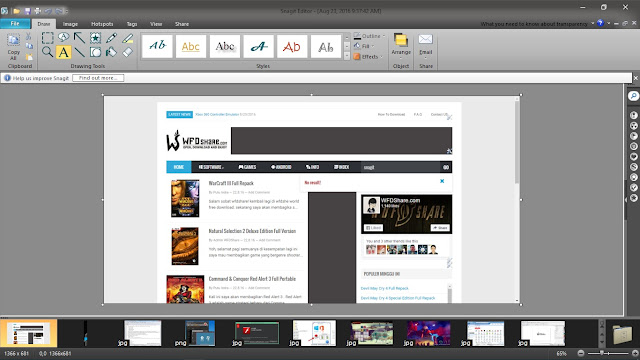Switch to the Draw tab
The width and height of the screenshot is (640, 360).
44,24
